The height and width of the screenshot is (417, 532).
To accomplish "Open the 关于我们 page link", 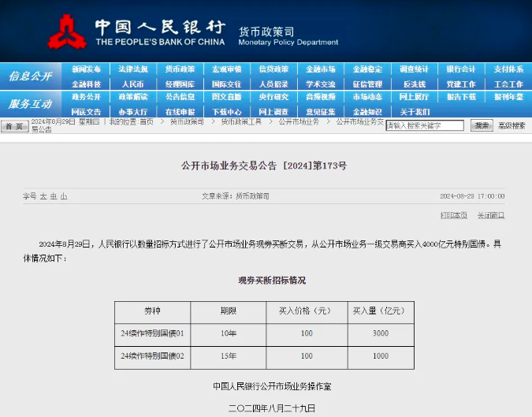I will 414,111.
